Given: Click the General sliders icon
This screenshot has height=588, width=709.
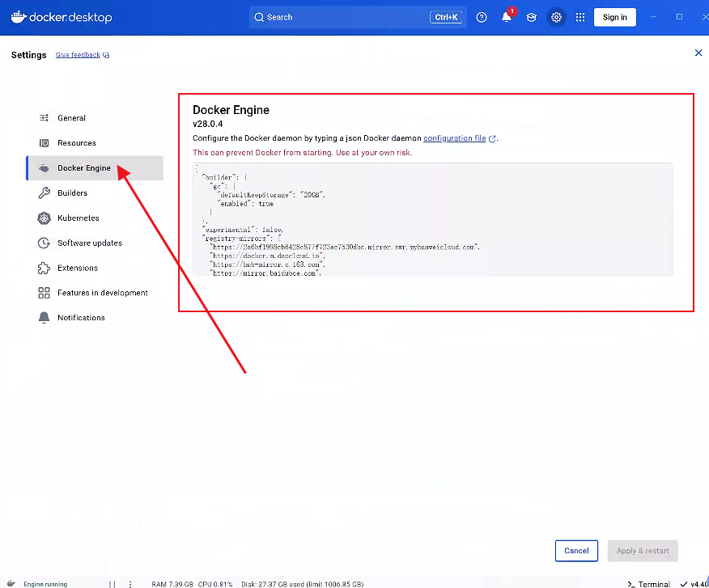Looking at the screenshot, I should (x=44, y=118).
